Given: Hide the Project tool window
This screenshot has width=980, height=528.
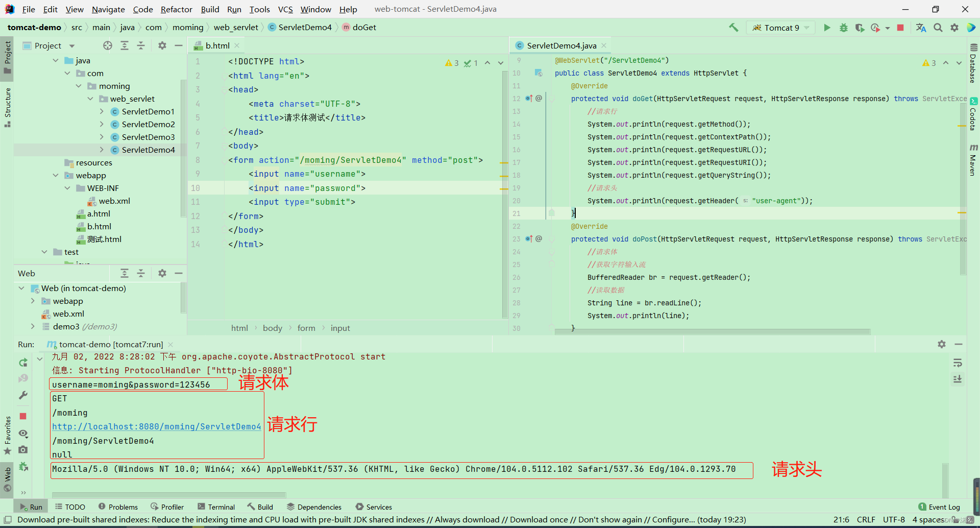Looking at the screenshot, I should (x=178, y=45).
